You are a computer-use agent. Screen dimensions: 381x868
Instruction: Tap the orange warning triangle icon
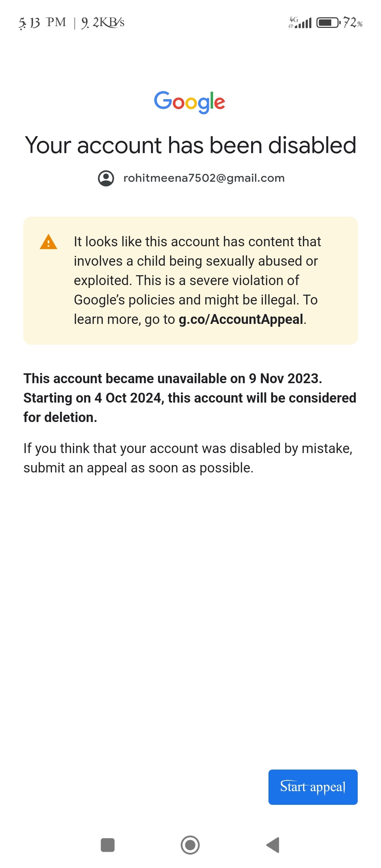49,242
